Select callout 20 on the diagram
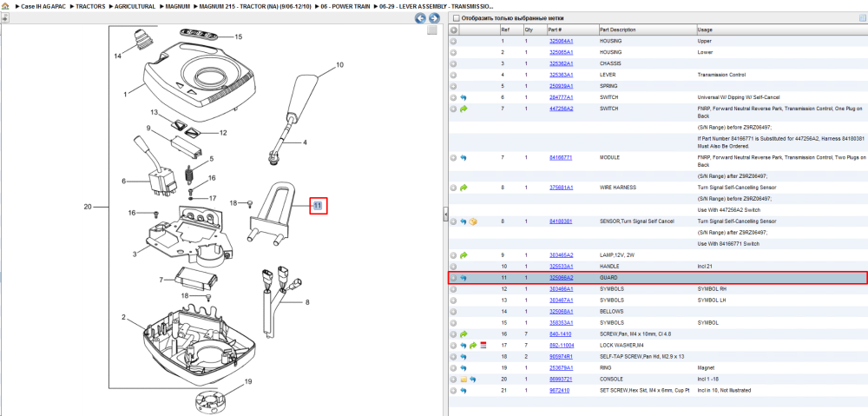Image resolution: width=868 pixels, height=416 pixels. coord(88,208)
